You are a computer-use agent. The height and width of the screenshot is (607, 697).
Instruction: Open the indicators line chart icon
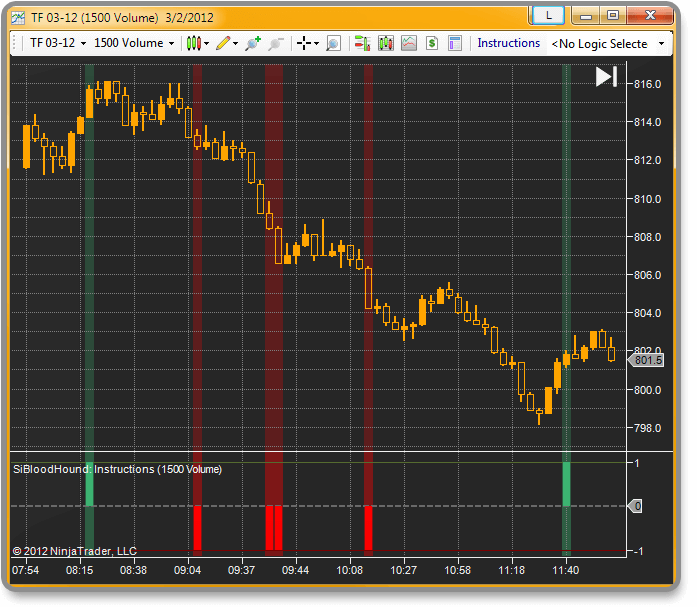[x=409, y=43]
